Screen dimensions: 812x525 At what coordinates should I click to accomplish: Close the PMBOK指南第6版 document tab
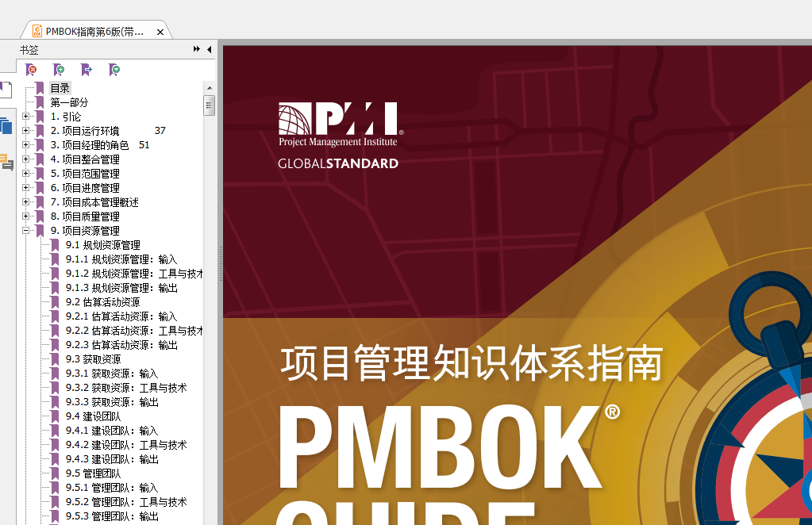pos(160,32)
